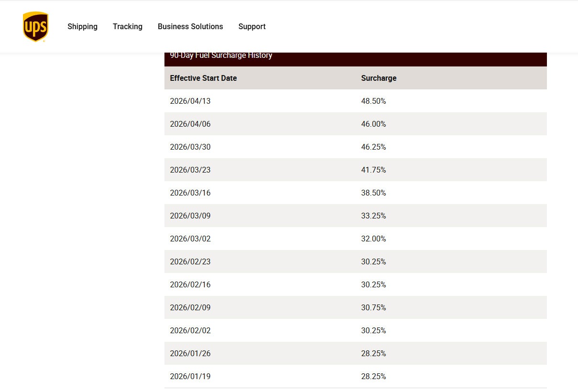Image resolution: width=578 pixels, height=392 pixels.
Task: Select the 2026/03/30 row
Action: click(190, 147)
